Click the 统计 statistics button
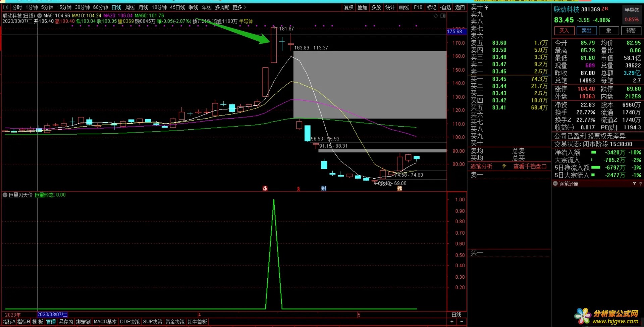Viewport: 644px width, 327px height. point(390,7)
